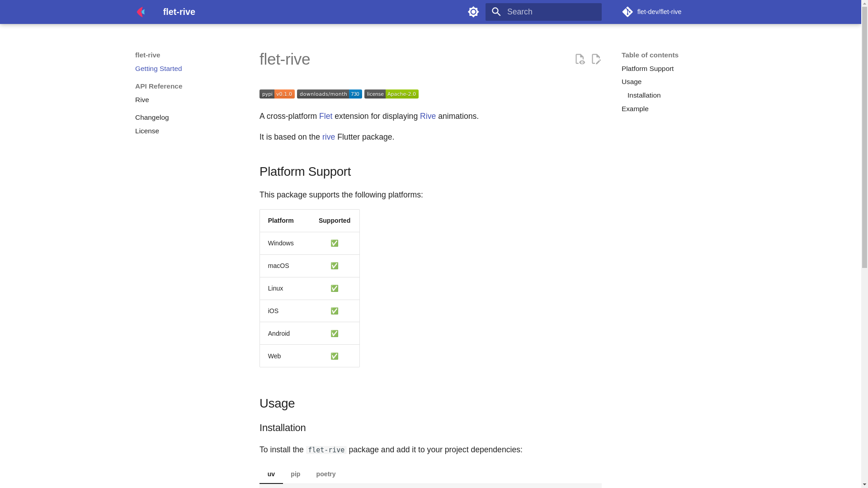868x488 pixels.
Task: Select the pip install tab
Action: click(x=296, y=474)
